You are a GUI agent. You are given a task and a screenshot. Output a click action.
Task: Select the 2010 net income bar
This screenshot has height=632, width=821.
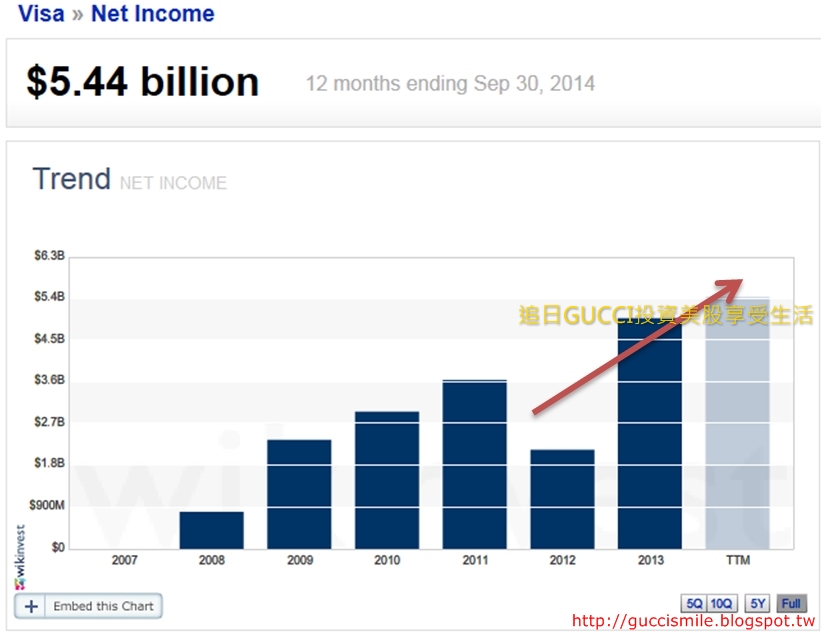[x=387, y=480]
